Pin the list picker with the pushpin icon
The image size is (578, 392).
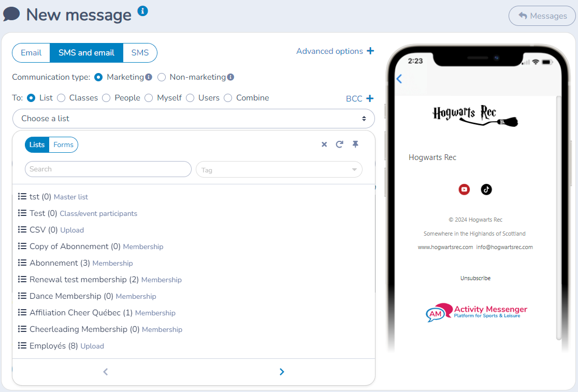pyautogui.click(x=355, y=144)
